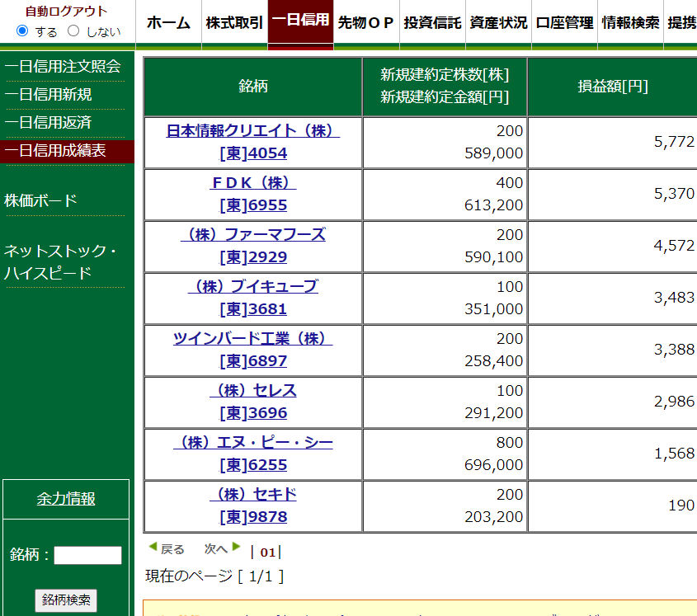Click the 3,388 profit value
This screenshot has height=616, width=697.
(674, 350)
